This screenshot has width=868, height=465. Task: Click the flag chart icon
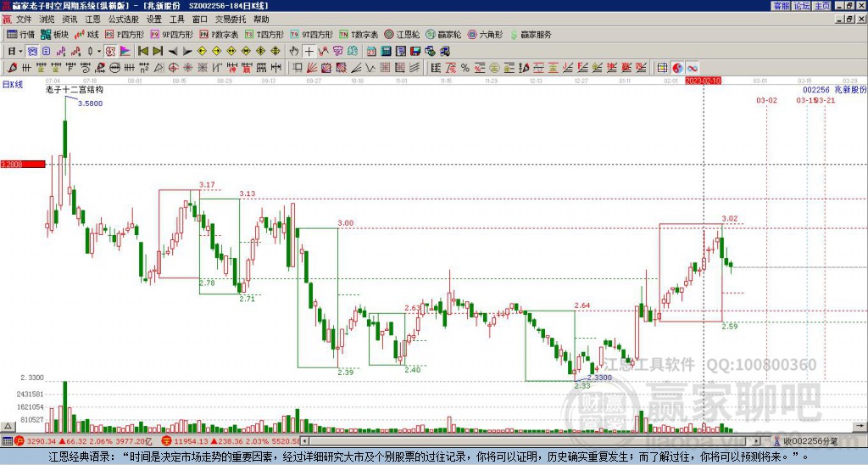pyautogui.click(x=125, y=51)
